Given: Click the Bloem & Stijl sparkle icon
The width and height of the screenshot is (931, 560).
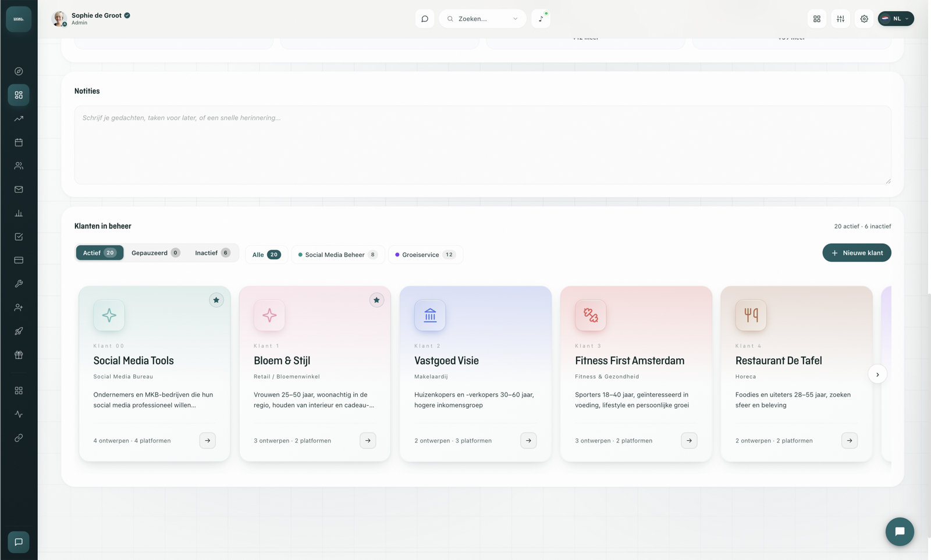Looking at the screenshot, I should click(269, 315).
